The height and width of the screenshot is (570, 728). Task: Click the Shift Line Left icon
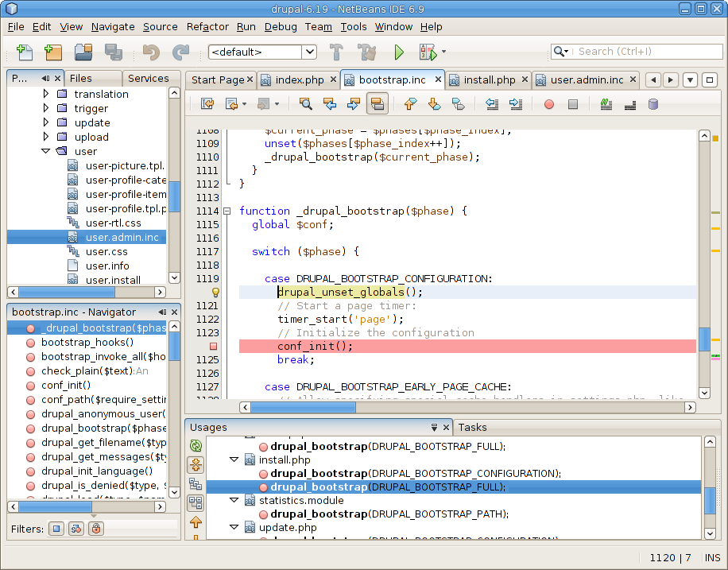(492, 103)
